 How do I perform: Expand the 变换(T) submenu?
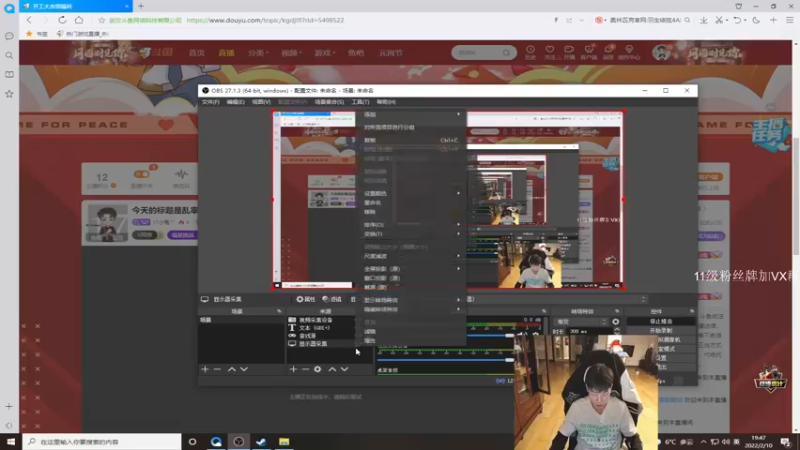(x=412, y=234)
